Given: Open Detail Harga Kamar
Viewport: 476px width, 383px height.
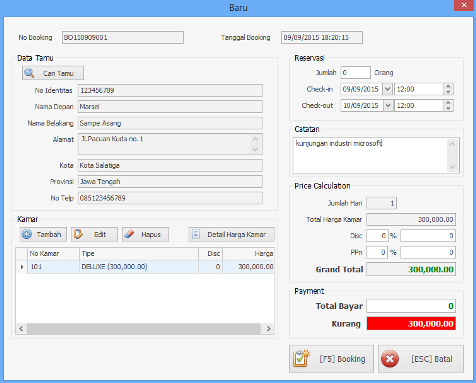Looking at the screenshot, I should 232,234.
